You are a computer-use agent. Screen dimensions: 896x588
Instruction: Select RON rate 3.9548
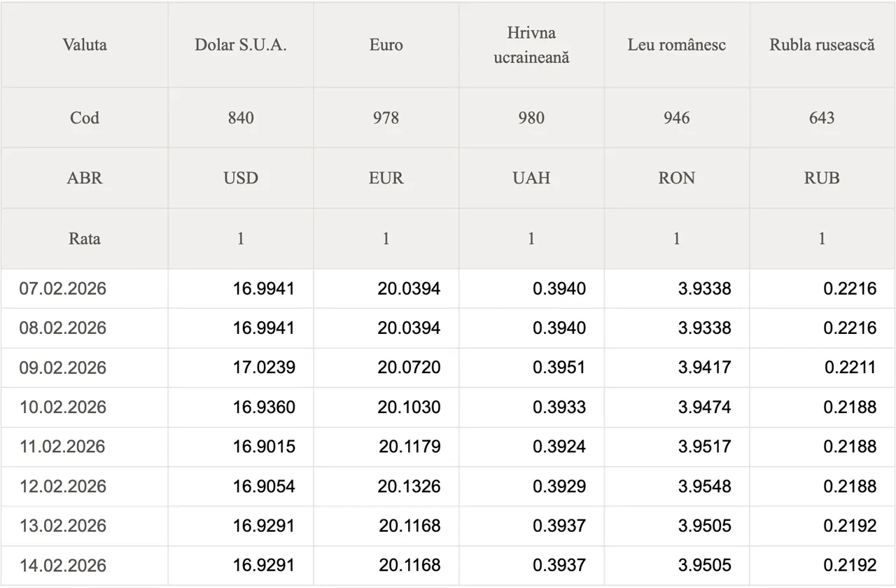(x=704, y=486)
